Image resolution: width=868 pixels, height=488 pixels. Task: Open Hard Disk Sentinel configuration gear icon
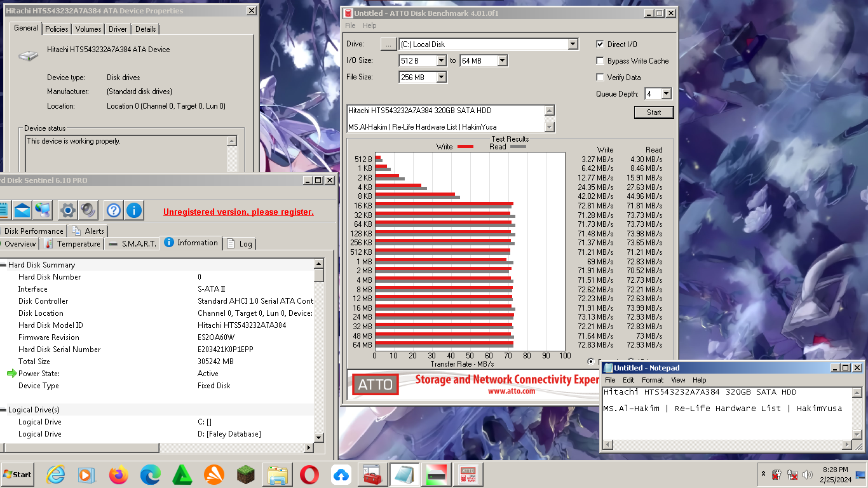point(67,210)
